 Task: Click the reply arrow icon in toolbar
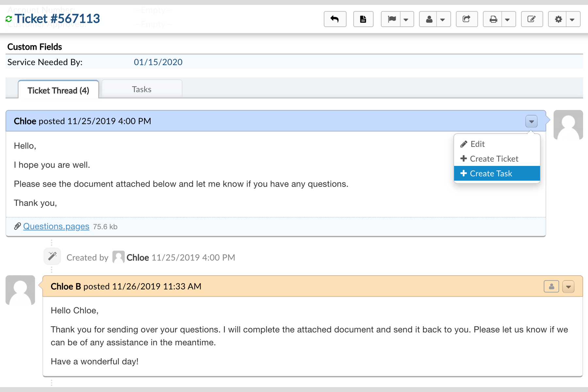[335, 19]
